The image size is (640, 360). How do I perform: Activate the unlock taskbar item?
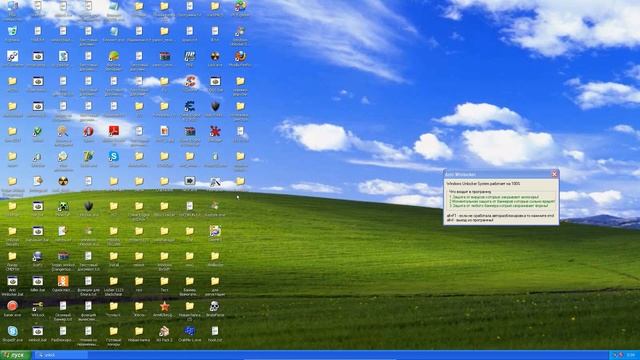tap(61, 355)
